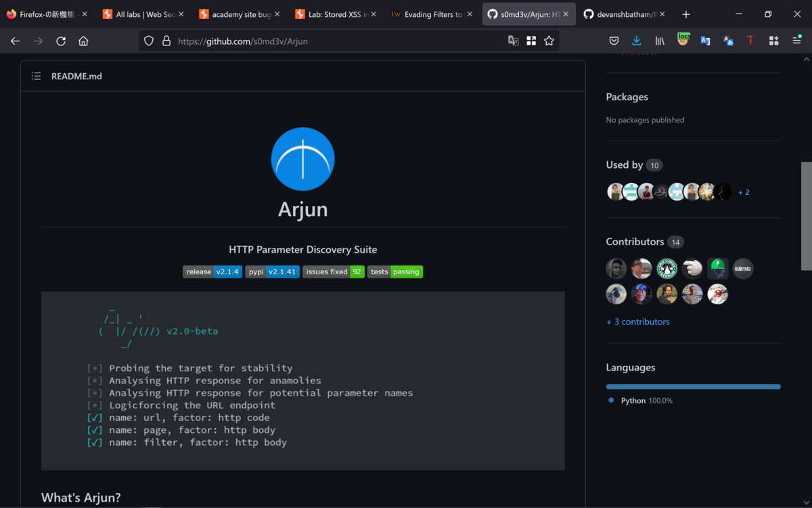
Task: Click the dark translate extension icon
Action: tap(728, 41)
